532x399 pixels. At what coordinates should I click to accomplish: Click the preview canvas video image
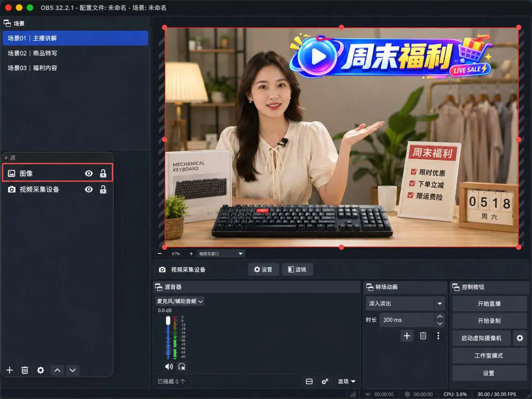point(341,138)
